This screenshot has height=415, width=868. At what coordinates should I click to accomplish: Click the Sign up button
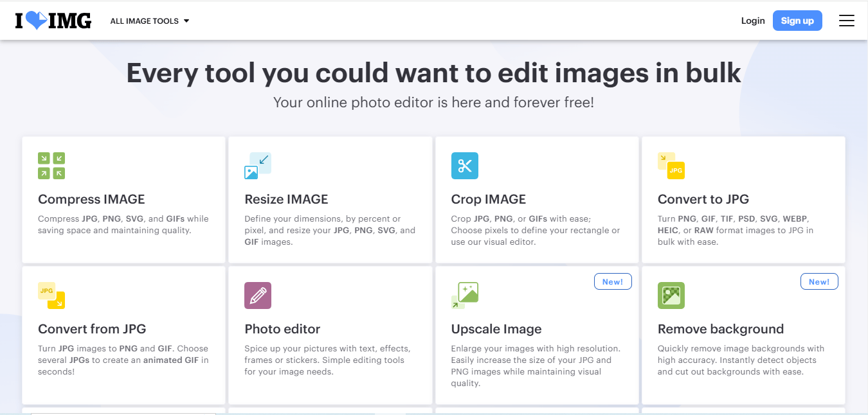pyautogui.click(x=797, y=20)
